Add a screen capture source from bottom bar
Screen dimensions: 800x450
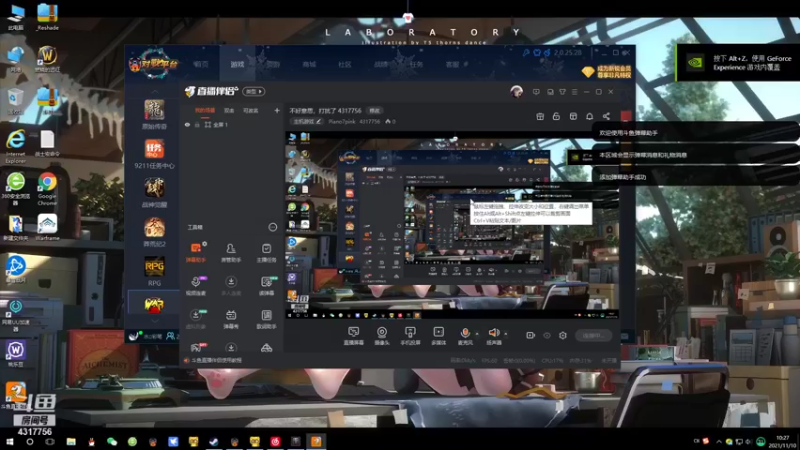pos(353,336)
